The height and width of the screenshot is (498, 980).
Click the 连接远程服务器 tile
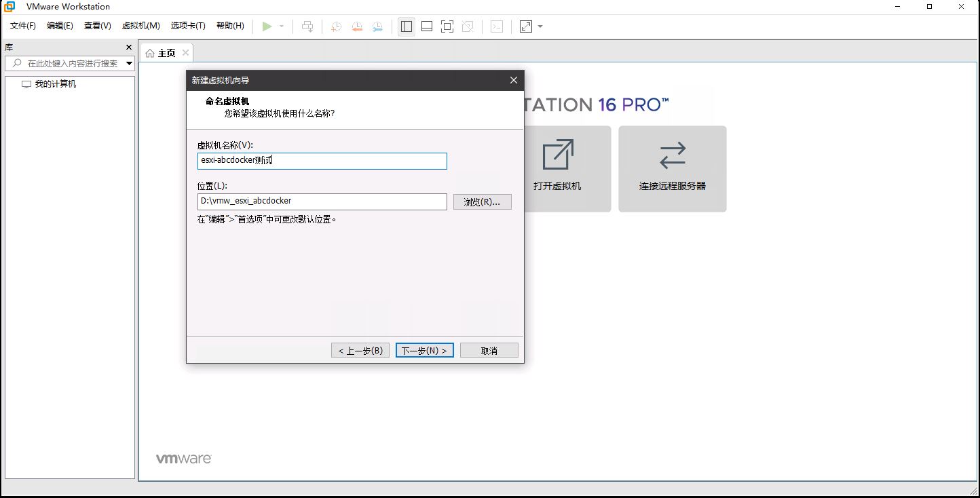pos(672,168)
